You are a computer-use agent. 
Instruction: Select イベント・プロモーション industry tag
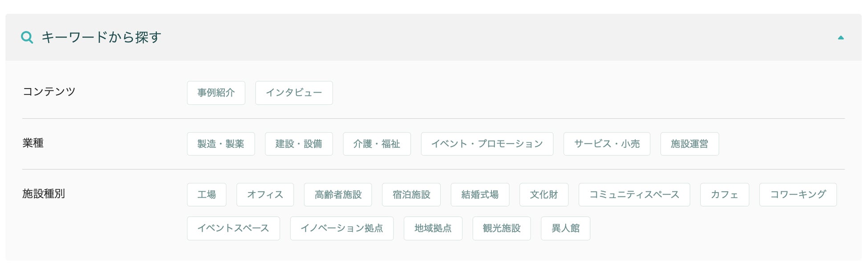(487, 144)
